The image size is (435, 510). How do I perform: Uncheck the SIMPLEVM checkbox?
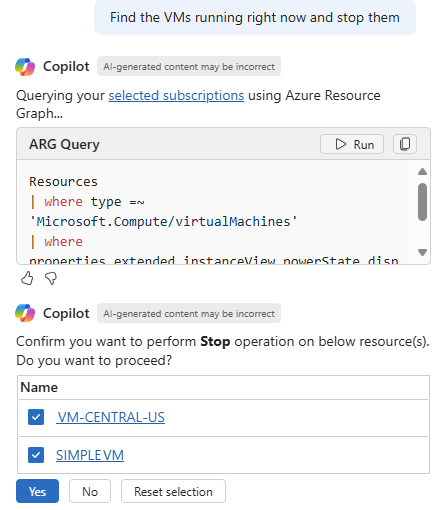pyautogui.click(x=36, y=455)
